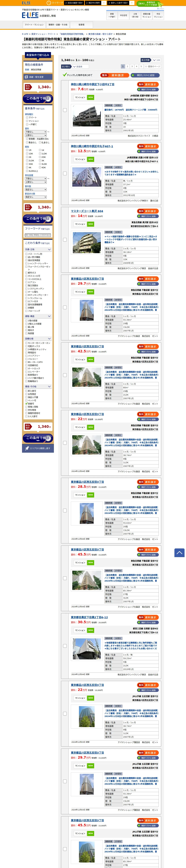
Task: Tick the 2DK layout checkbox
Action: 40,157
